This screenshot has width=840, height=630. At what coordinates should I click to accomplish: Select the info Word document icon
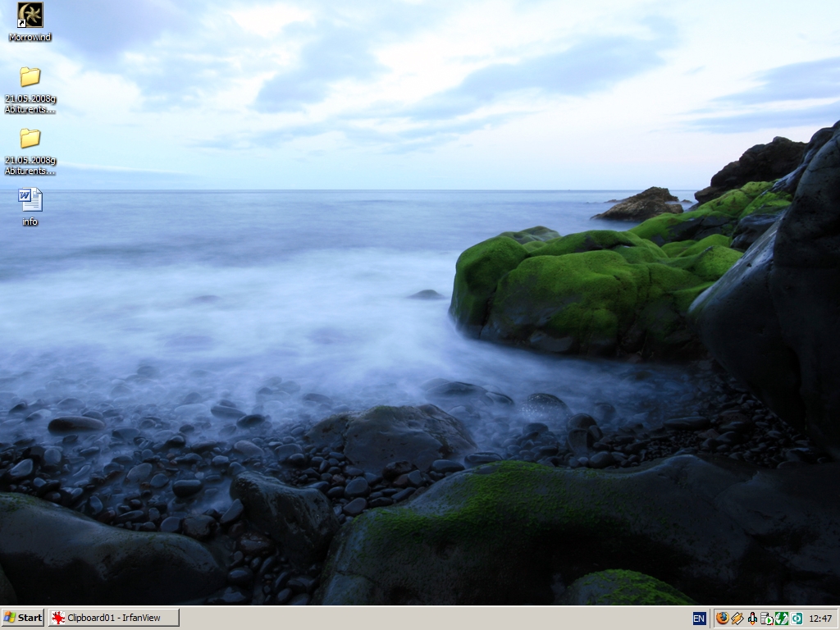point(30,199)
